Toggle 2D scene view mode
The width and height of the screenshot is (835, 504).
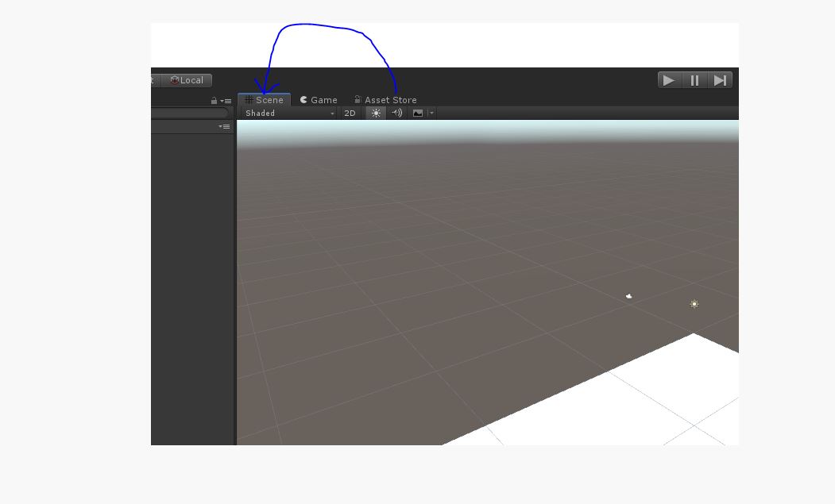350,113
